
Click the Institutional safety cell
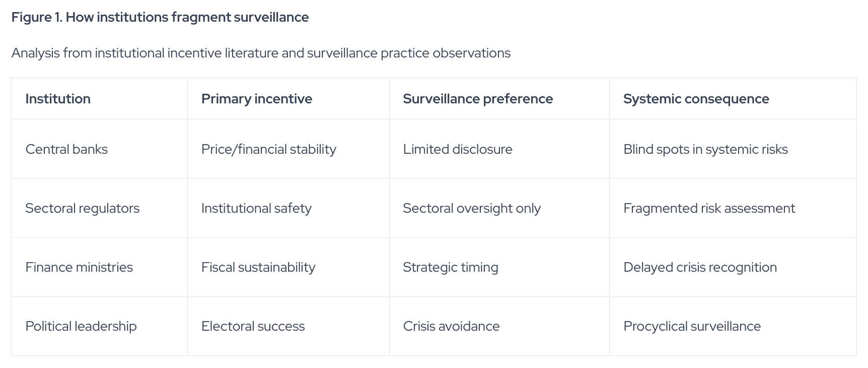[288, 208]
